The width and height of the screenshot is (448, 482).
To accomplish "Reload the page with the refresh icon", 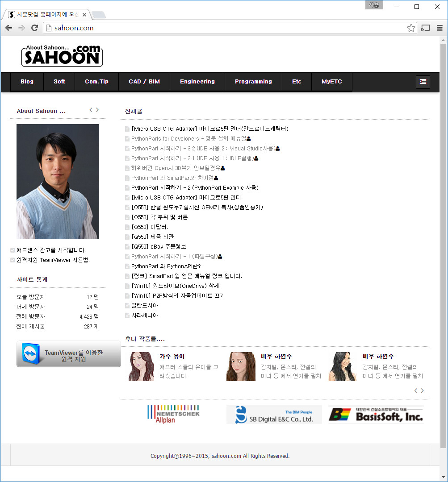I will pos(35,28).
